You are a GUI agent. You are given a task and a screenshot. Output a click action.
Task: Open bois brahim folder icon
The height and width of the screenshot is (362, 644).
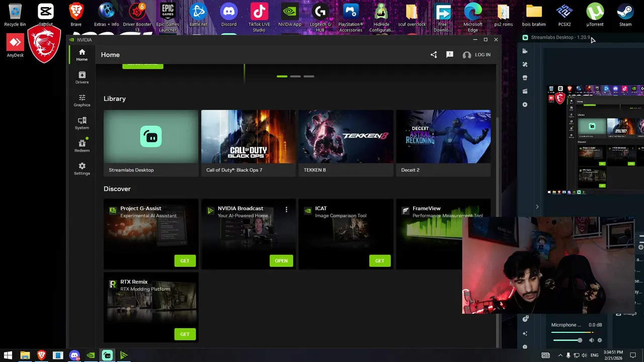pyautogui.click(x=534, y=15)
